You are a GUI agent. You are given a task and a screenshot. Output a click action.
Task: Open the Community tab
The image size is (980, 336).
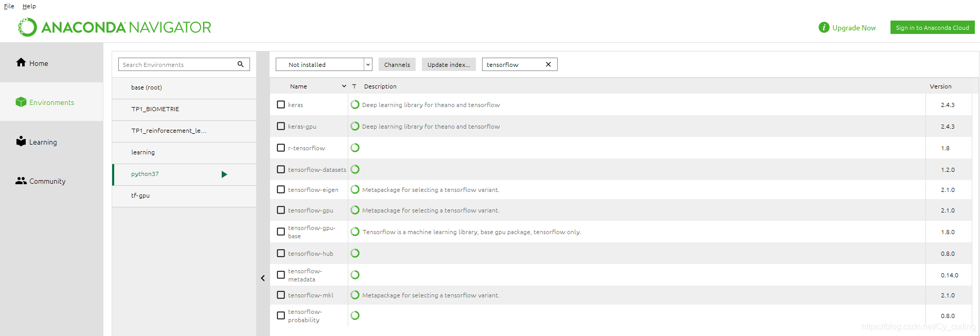tap(51, 181)
